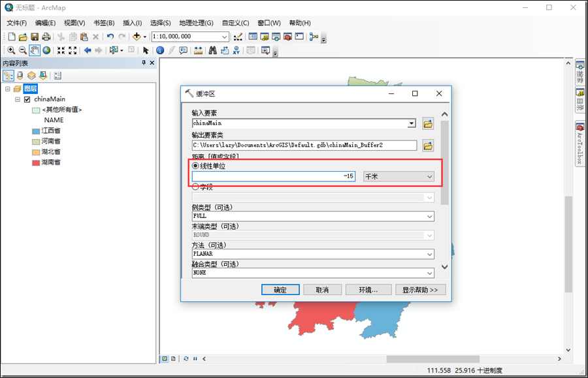Click the Full Extent globe icon
The image size is (588, 378).
46,50
